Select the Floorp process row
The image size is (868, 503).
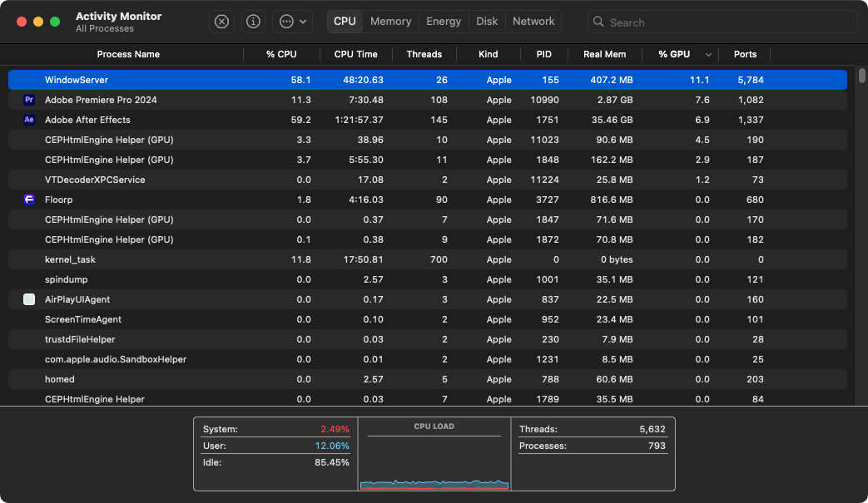click(x=428, y=200)
